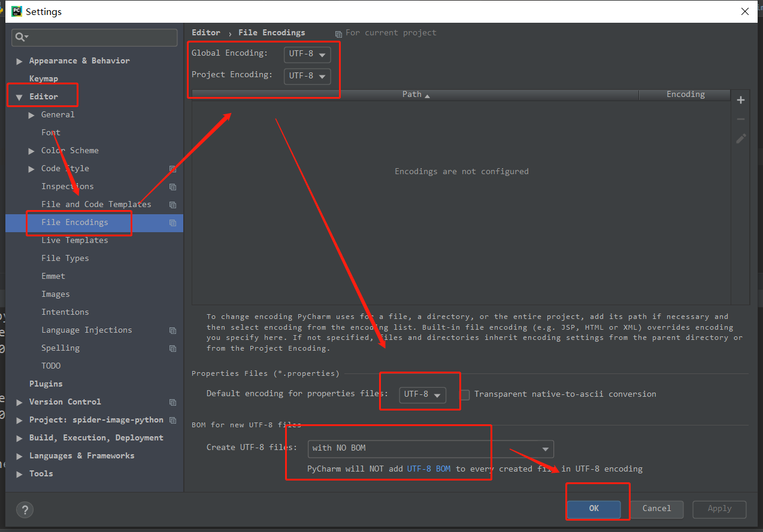Click project-level icon beside Project: spider-image-python
763x532 pixels.
point(172,421)
